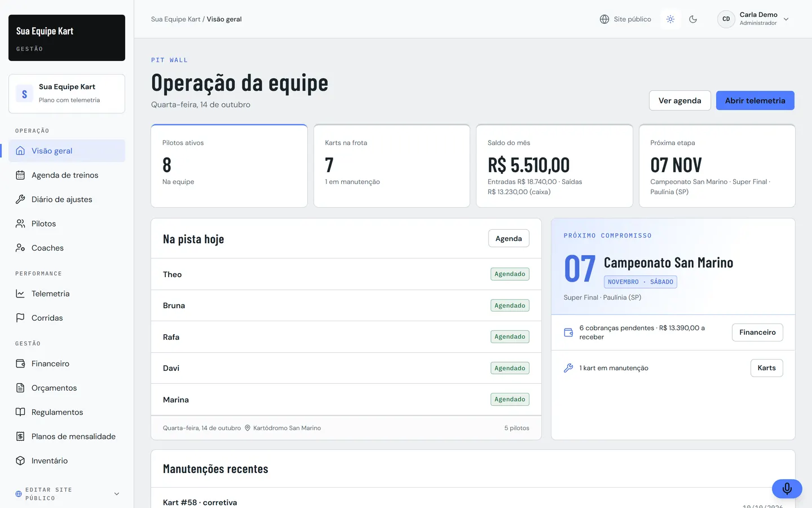Click the flag icon for Corridas
812x508 pixels.
(20, 318)
